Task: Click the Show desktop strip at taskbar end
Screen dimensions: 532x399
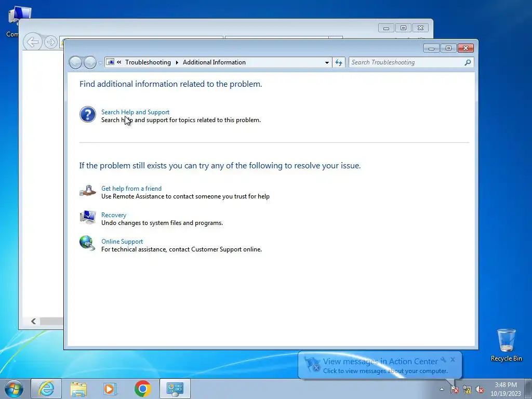Action: click(x=528, y=389)
